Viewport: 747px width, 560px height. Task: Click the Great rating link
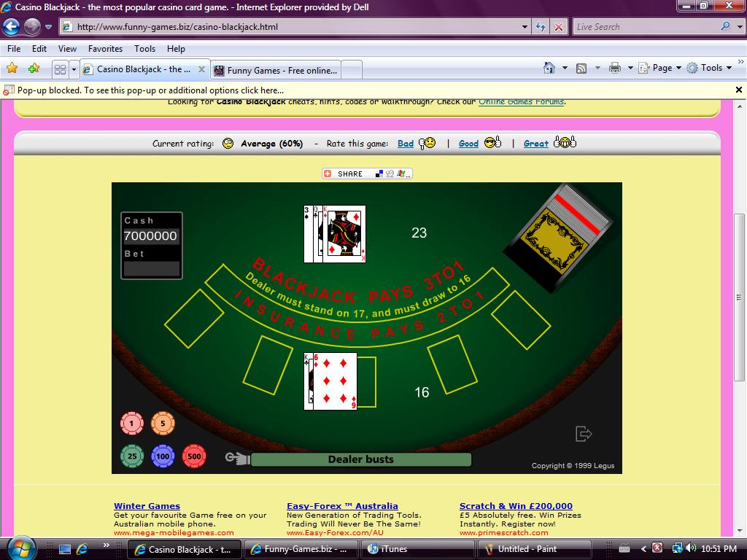[x=536, y=144]
